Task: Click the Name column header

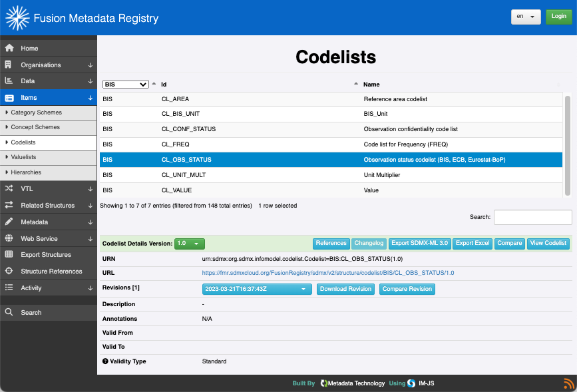Action: click(x=371, y=85)
